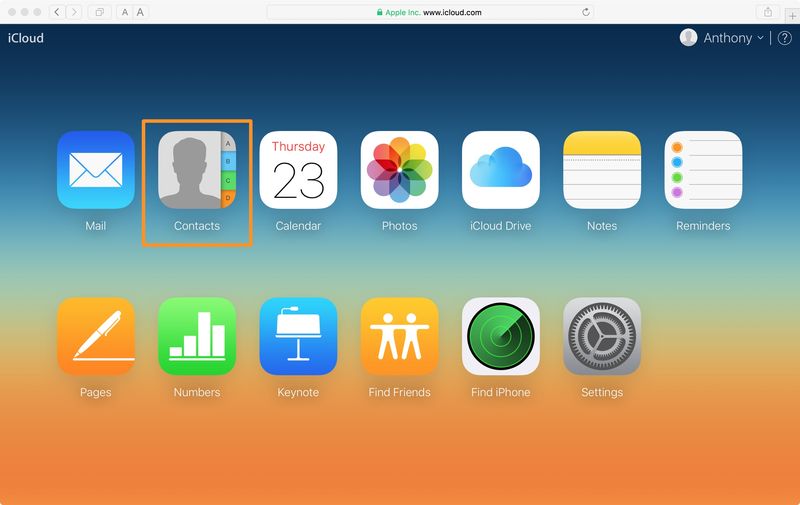Launch the Pages app icon
The width and height of the screenshot is (800, 505).
pyautogui.click(x=96, y=336)
